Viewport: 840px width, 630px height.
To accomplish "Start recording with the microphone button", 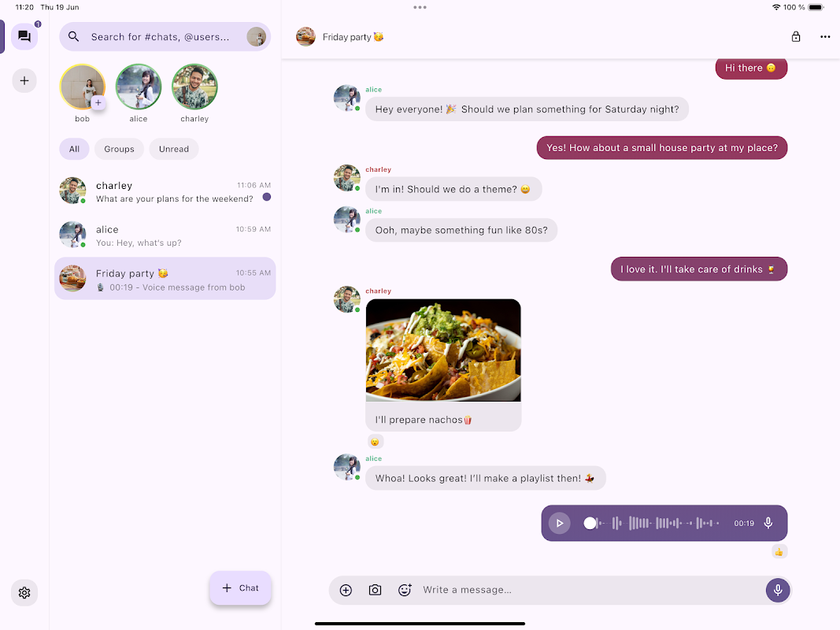I will 778,590.
